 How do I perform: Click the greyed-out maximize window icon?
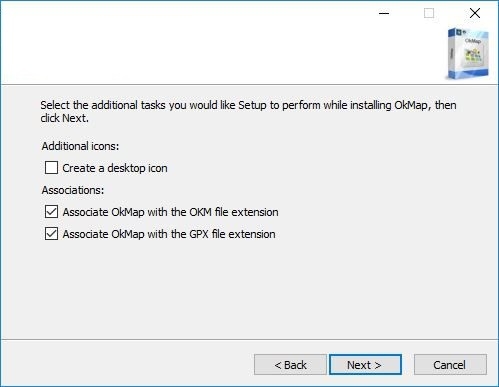429,13
